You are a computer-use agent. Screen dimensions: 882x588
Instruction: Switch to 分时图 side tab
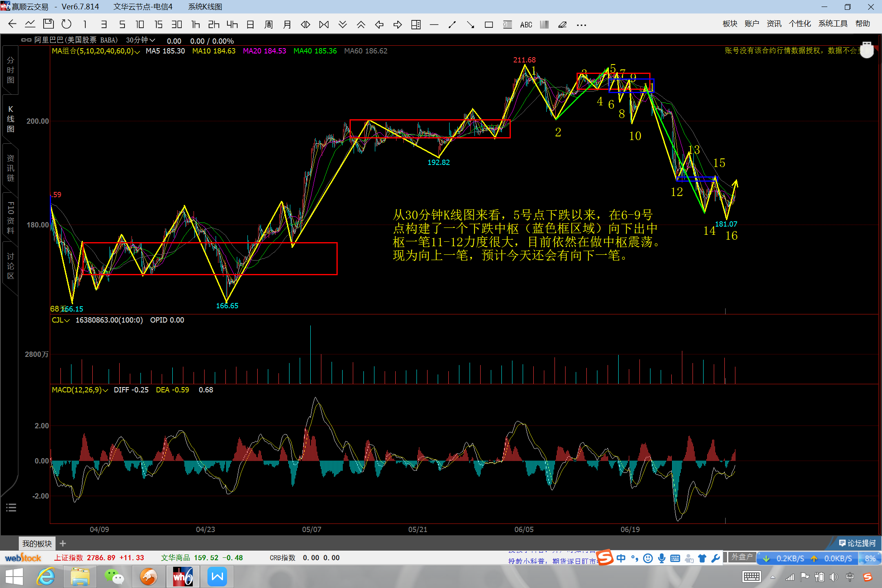[11, 70]
